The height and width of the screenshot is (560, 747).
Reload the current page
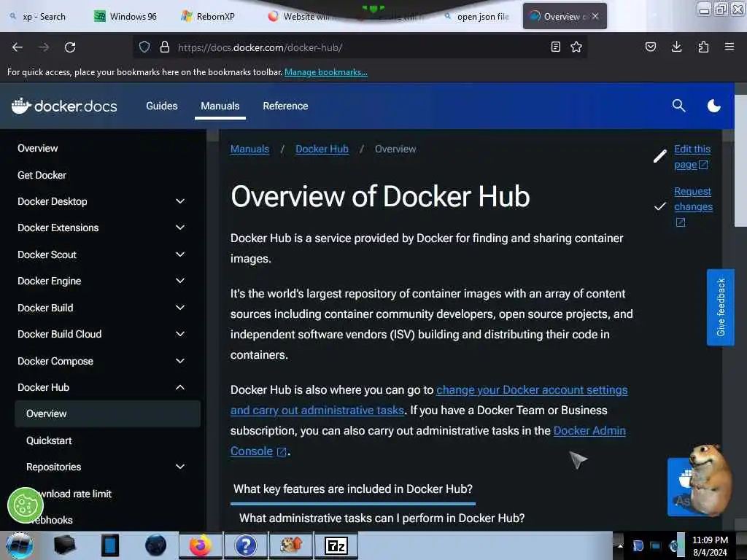pos(70,47)
